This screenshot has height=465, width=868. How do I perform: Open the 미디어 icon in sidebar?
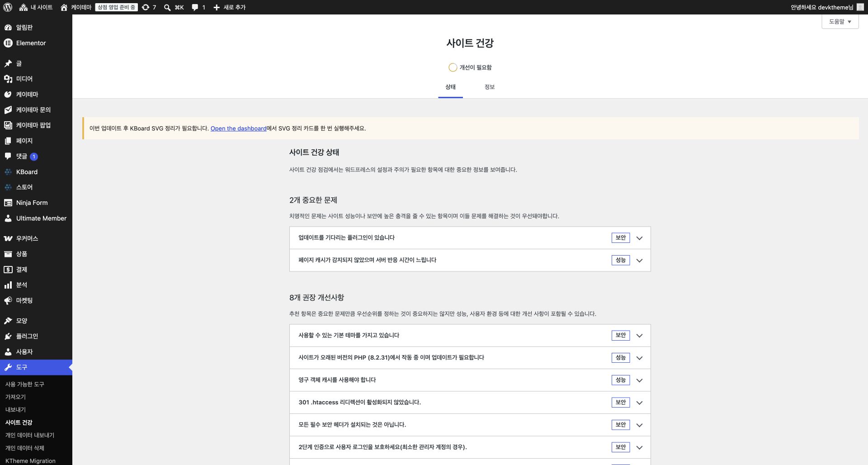pos(8,79)
